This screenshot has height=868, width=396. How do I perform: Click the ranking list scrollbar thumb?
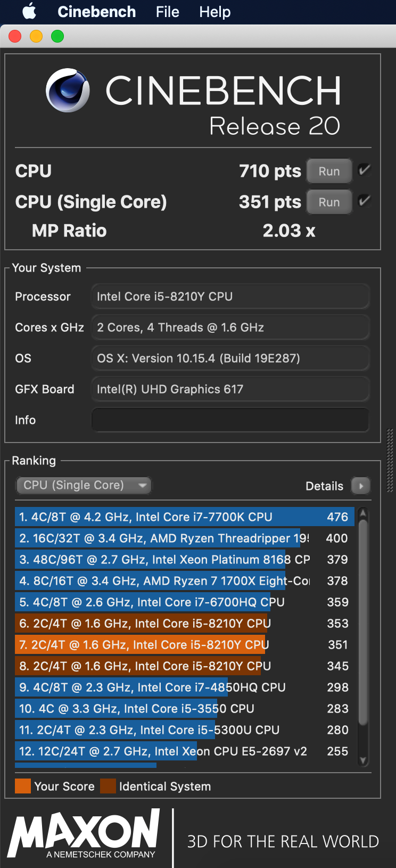(x=363, y=623)
